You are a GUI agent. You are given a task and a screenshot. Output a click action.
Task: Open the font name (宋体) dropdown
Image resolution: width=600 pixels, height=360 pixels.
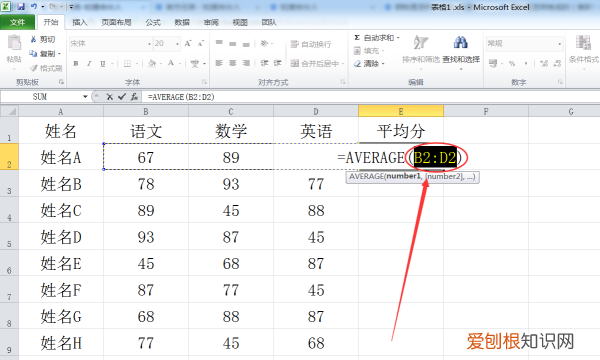(149, 44)
